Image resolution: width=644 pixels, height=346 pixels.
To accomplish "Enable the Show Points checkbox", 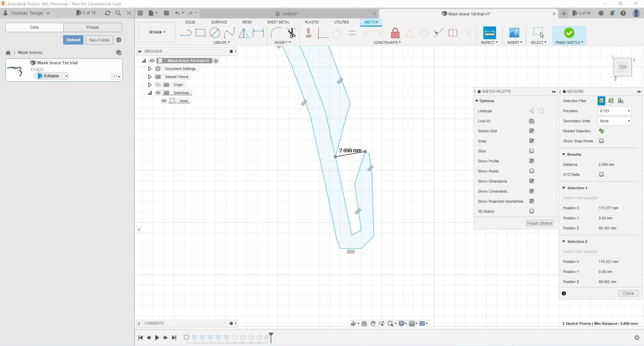I will [x=532, y=171].
